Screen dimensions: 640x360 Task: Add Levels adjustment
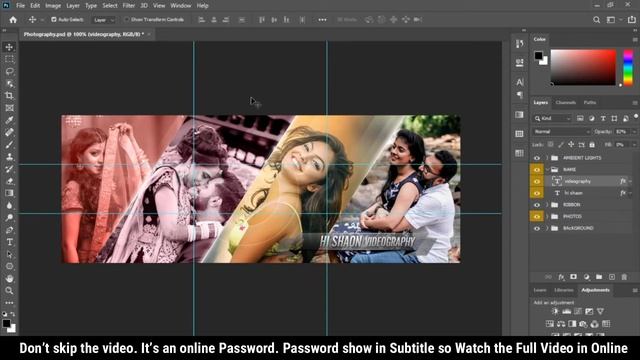point(566,311)
